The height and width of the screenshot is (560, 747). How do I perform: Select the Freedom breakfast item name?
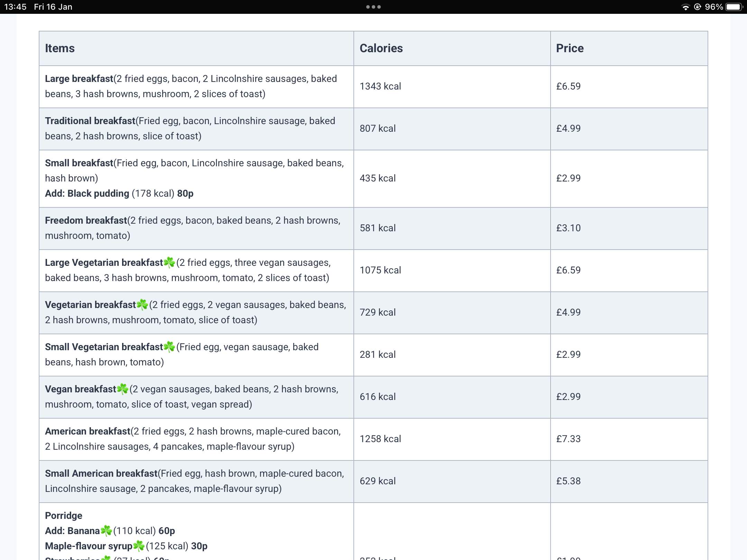[86, 221]
